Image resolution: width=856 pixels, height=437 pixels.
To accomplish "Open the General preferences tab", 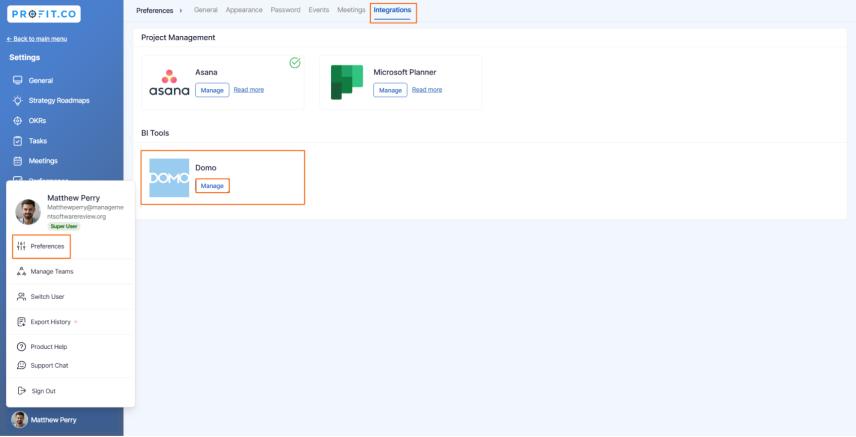I will coord(206,10).
